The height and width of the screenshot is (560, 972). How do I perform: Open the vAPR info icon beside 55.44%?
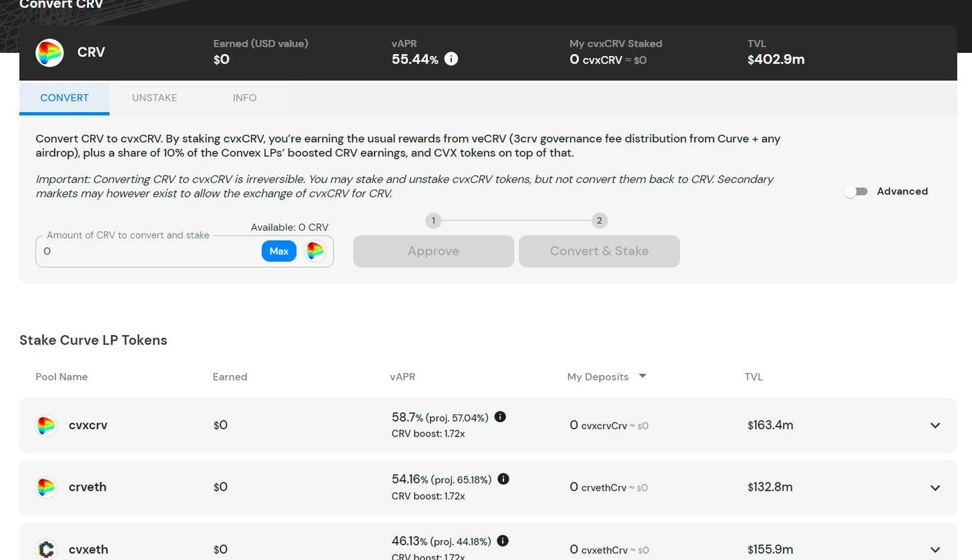tap(451, 59)
